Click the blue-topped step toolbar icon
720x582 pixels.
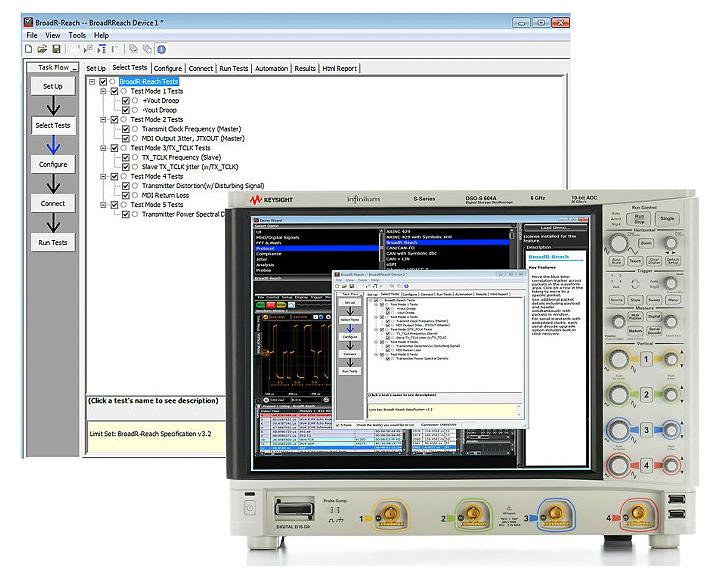(102, 49)
